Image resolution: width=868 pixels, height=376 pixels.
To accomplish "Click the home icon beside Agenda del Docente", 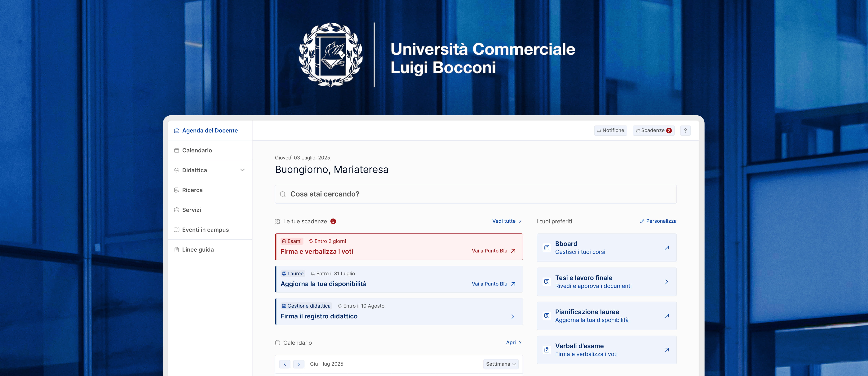I will 177,130.
